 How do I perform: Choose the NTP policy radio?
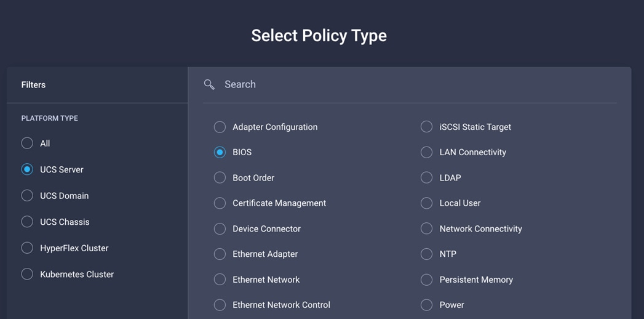point(427,254)
